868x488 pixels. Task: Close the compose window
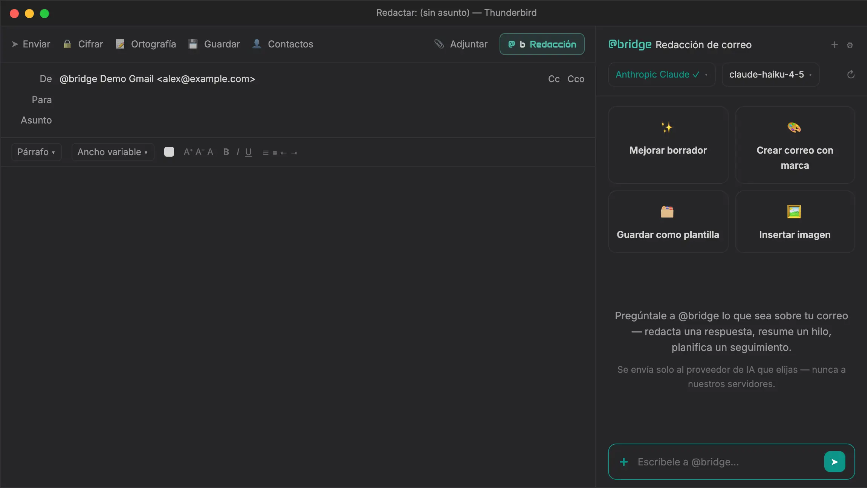[x=14, y=14]
